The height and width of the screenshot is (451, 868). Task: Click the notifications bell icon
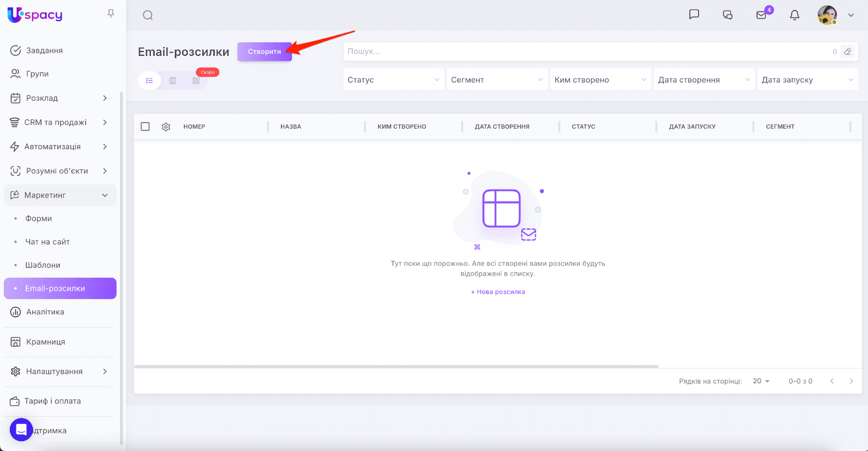(x=794, y=15)
